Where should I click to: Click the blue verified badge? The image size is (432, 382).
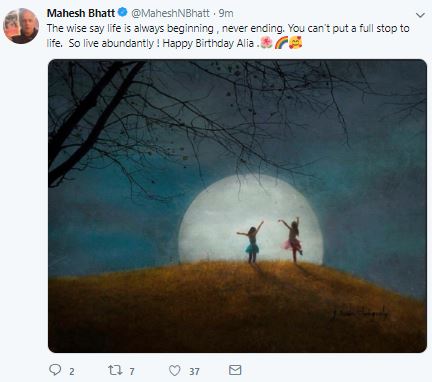(x=123, y=13)
